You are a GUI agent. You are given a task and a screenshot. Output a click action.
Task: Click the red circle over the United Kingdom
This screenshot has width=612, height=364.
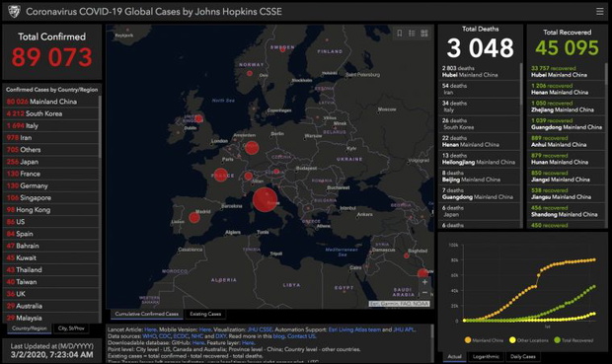(198, 118)
